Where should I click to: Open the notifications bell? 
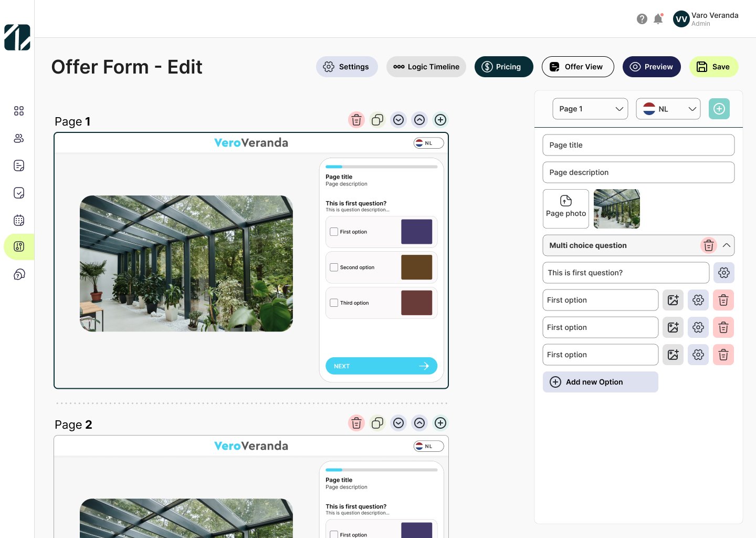coord(658,19)
